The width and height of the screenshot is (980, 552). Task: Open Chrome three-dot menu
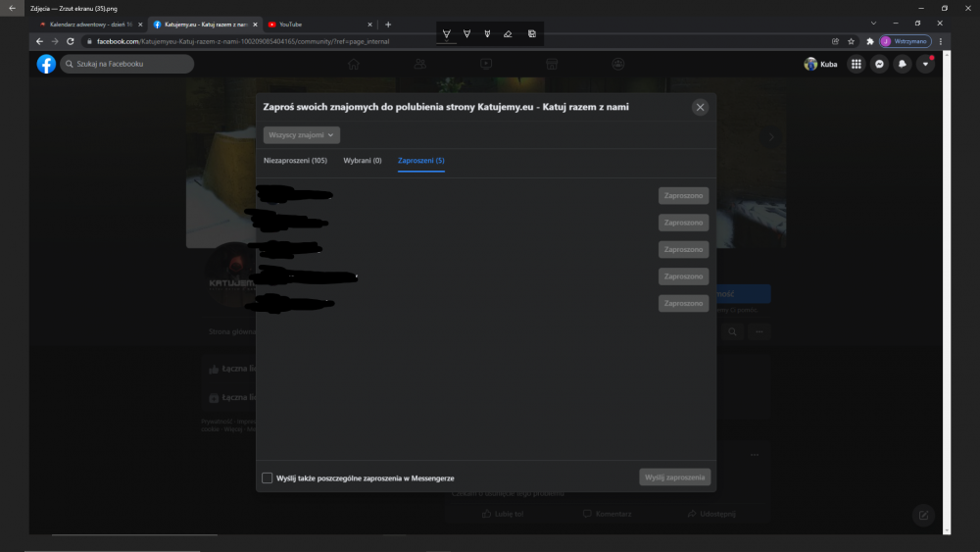pos(941,41)
